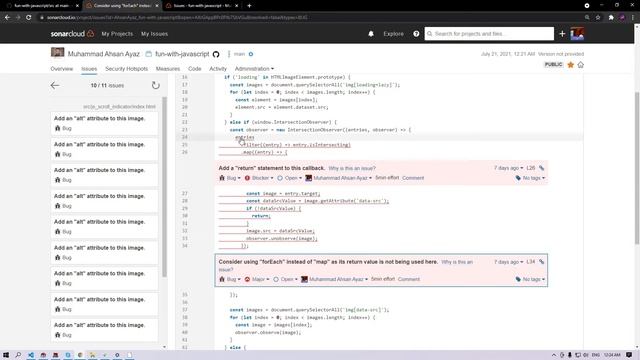Click the page's right-side vertical scrollbar

[x=637, y=168]
